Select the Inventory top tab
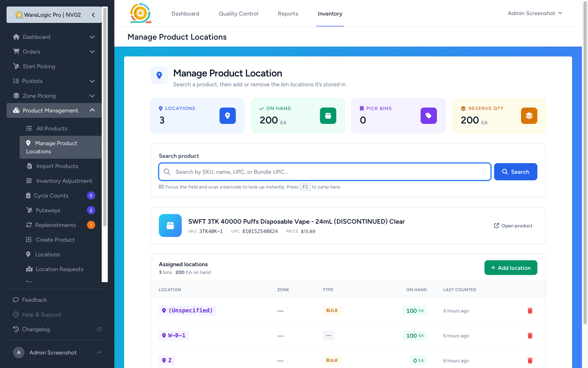Image resolution: width=588 pixels, height=368 pixels. [330, 13]
